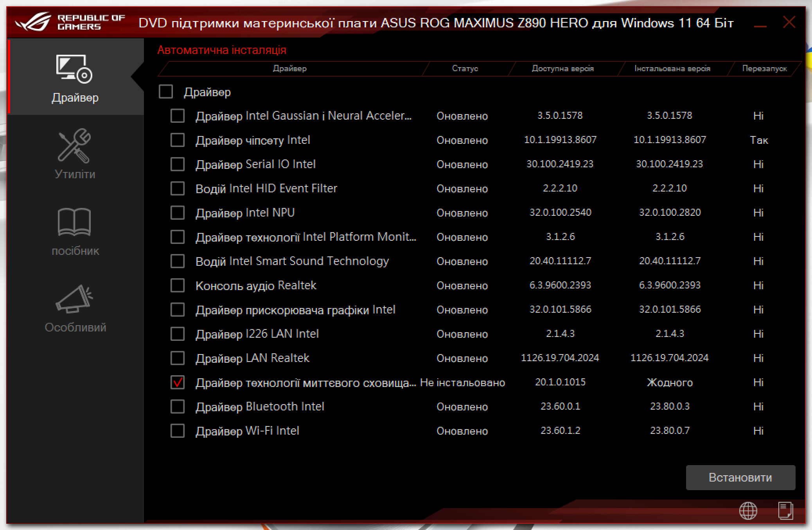Click the Не інстальовано status text
The width and height of the screenshot is (812, 530).
tap(462, 383)
